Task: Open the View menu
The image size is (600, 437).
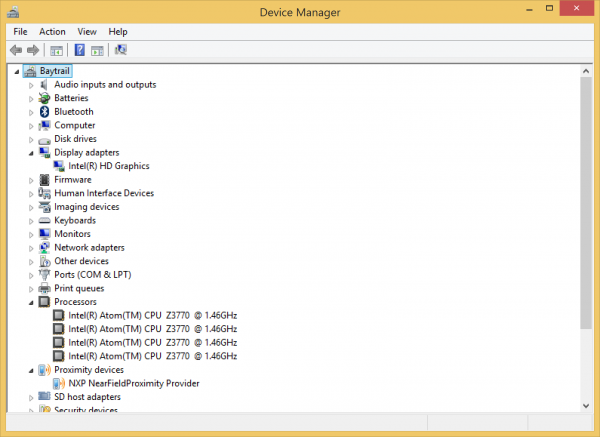Action: click(87, 32)
